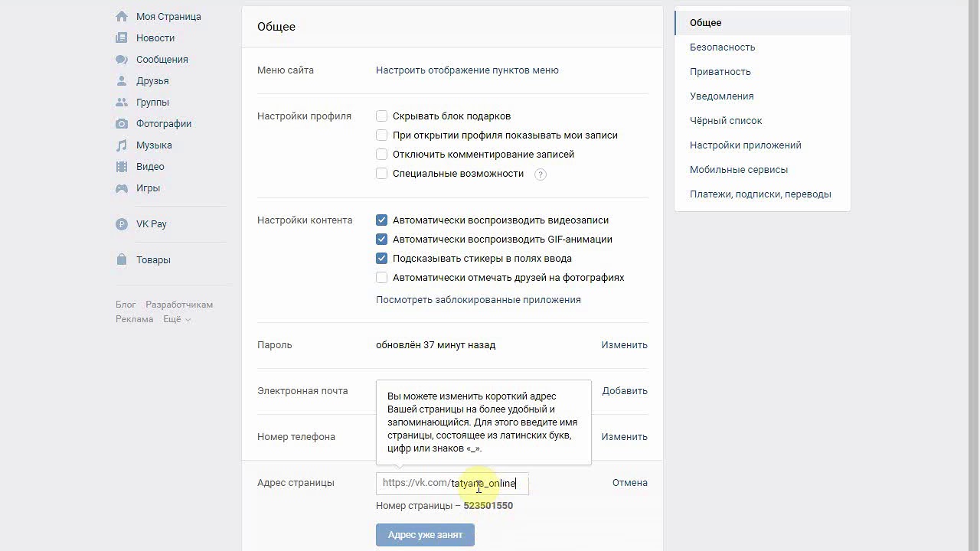Screen dimensions: 980x551
Task: Uncheck Подсказывать стикеры в полях ввода
Action: pos(381,259)
